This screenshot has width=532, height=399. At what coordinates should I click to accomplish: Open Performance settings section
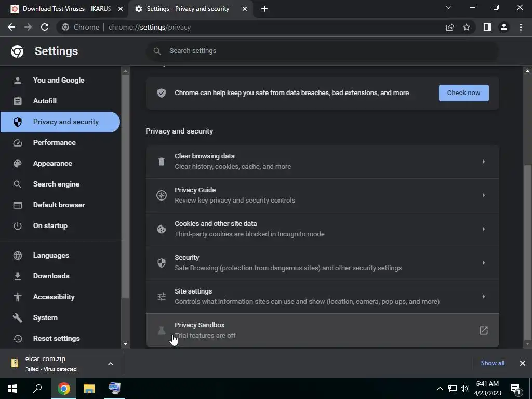pyautogui.click(x=60, y=142)
